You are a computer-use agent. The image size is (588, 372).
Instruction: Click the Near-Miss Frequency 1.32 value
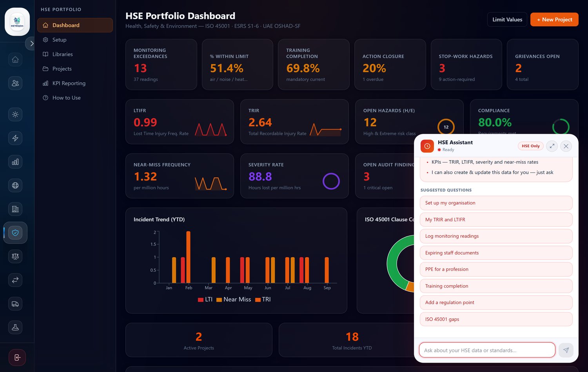pos(145,177)
